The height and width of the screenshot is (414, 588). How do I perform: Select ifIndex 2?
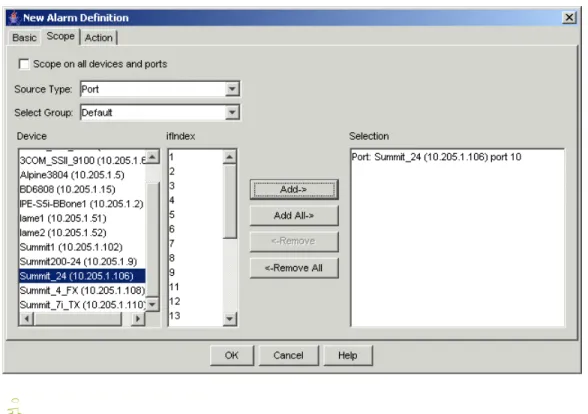[195, 172]
